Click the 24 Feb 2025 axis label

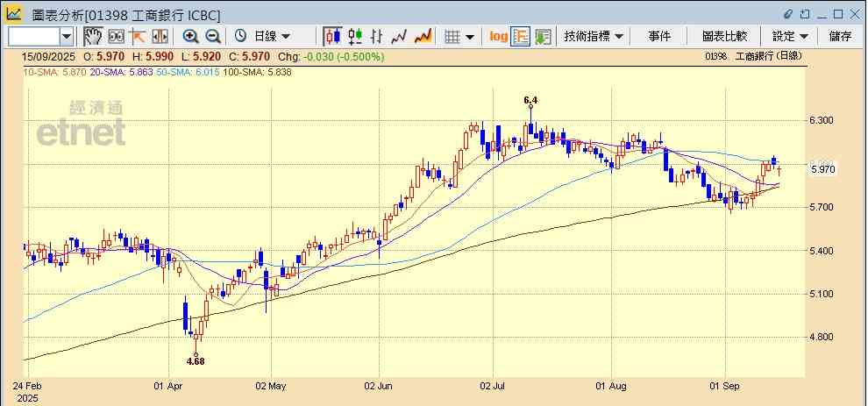pos(28,392)
